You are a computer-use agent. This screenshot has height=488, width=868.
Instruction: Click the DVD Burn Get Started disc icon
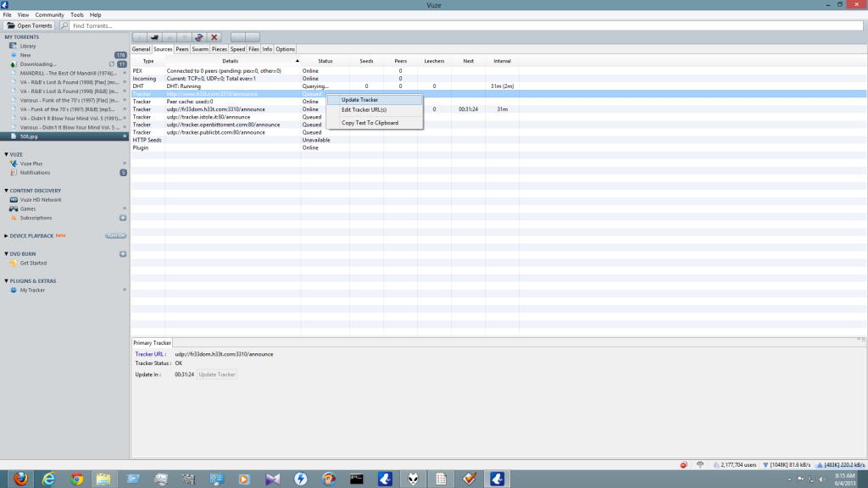[x=14, y=263]
